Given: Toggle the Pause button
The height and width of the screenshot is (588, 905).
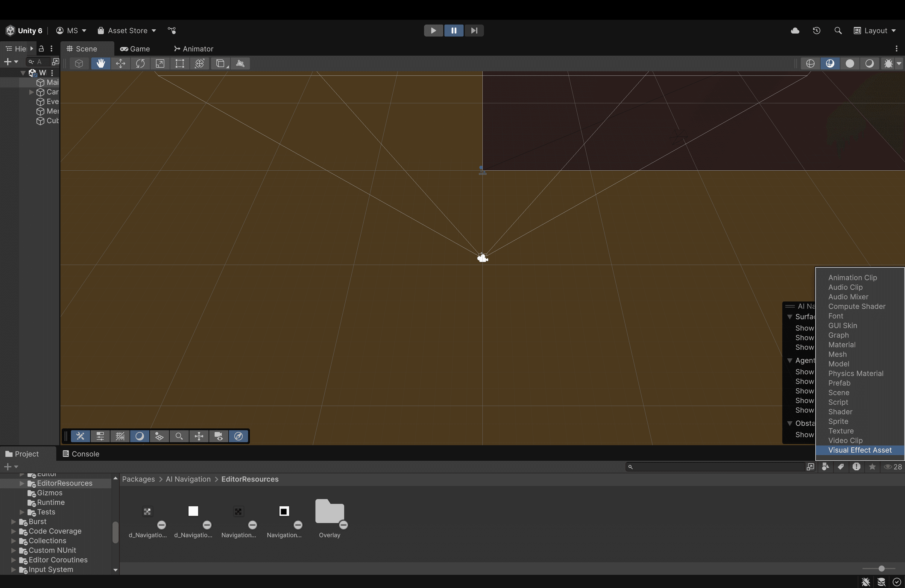Looking at the screenshot, I should click(454, 31).
